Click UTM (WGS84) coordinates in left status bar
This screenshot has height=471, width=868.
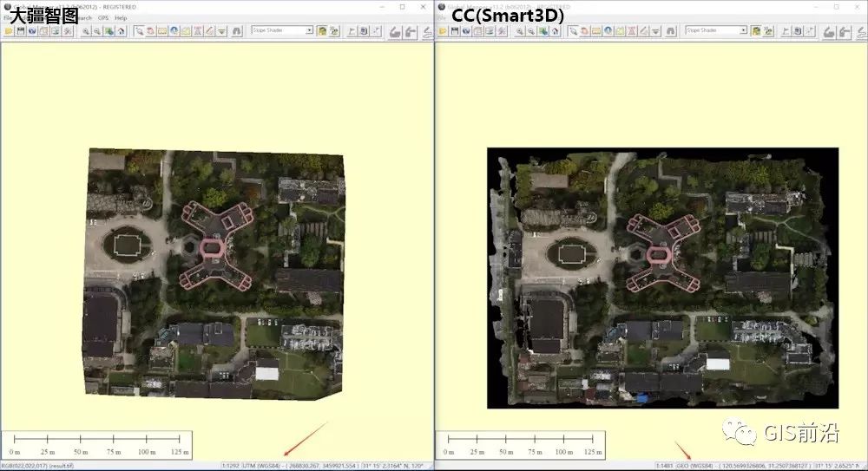click(300, 466)
